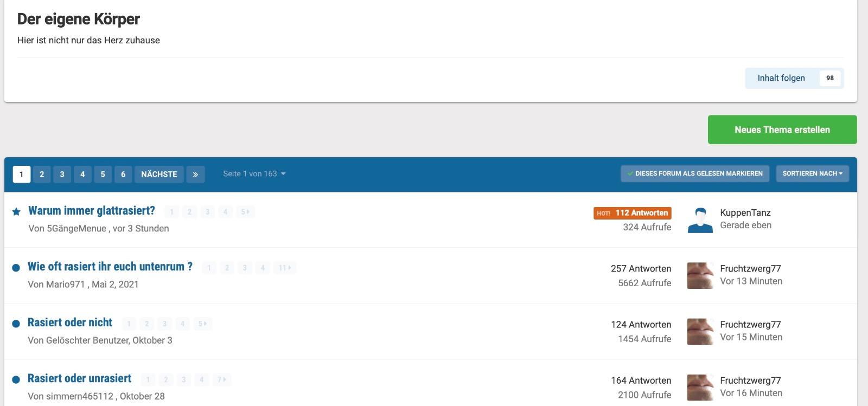Mark this forum as read
Screen dimensions: 868x406
click(694, 173)
